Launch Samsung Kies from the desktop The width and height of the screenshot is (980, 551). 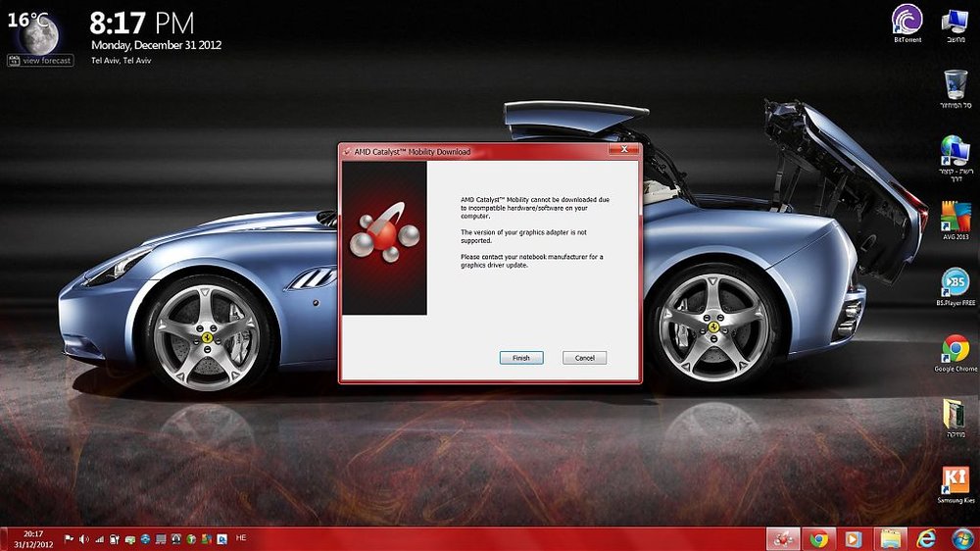coord(955,484)
